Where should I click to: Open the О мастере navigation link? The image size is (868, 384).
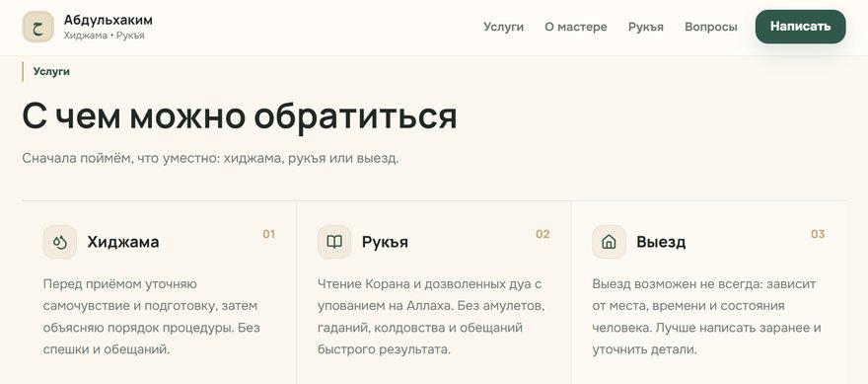click(576, 27)
